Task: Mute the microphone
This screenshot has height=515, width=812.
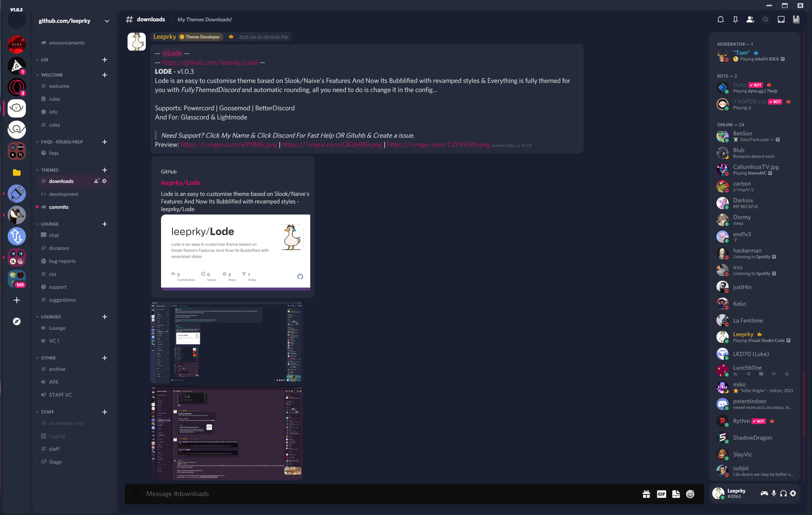Action: pos(774,493)
